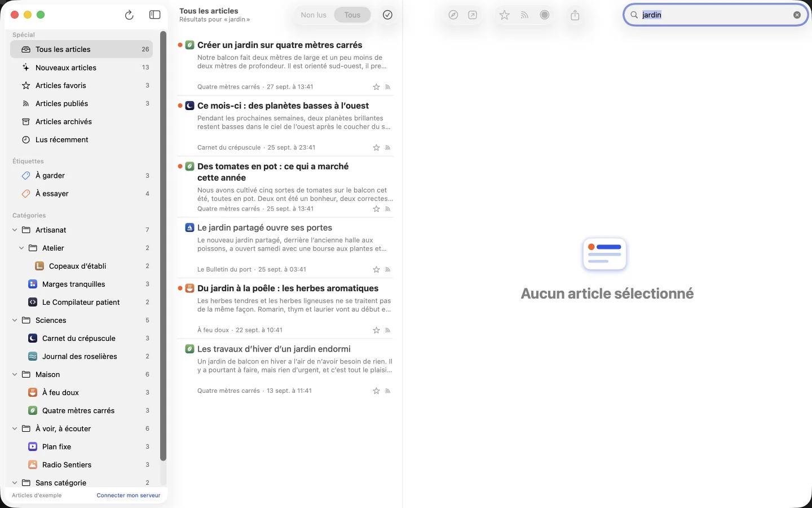Screen dimensions: 812x508
Task: Click Le jardin partagé article feed icon
Action: coord(190,227)
